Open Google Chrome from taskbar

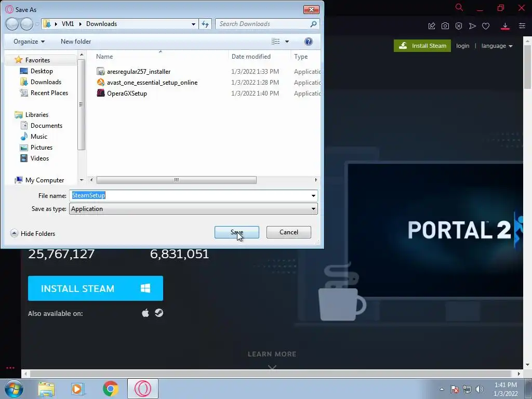[110, 389]
